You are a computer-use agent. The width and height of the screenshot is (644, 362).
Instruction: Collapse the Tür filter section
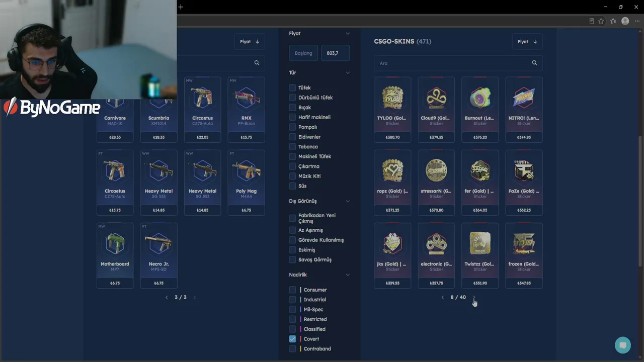coord(348,73)
